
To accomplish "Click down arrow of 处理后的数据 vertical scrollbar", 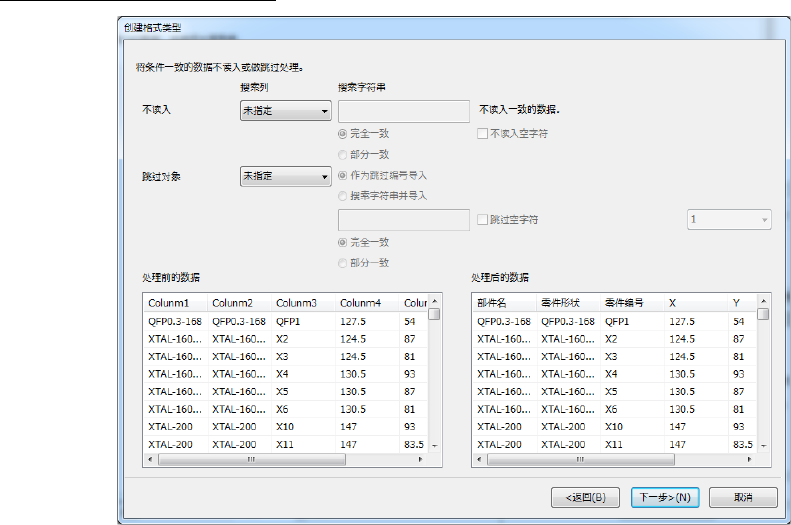I will click(x=763, y=446).
